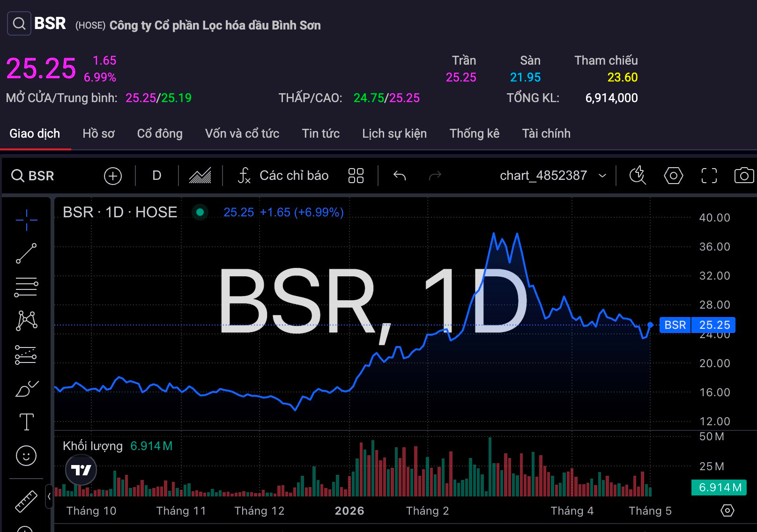Click the stock search magnifier icon beside BSR header
Image resolution: width=757 pixels, height=532 pixels.
click(19, 23)
